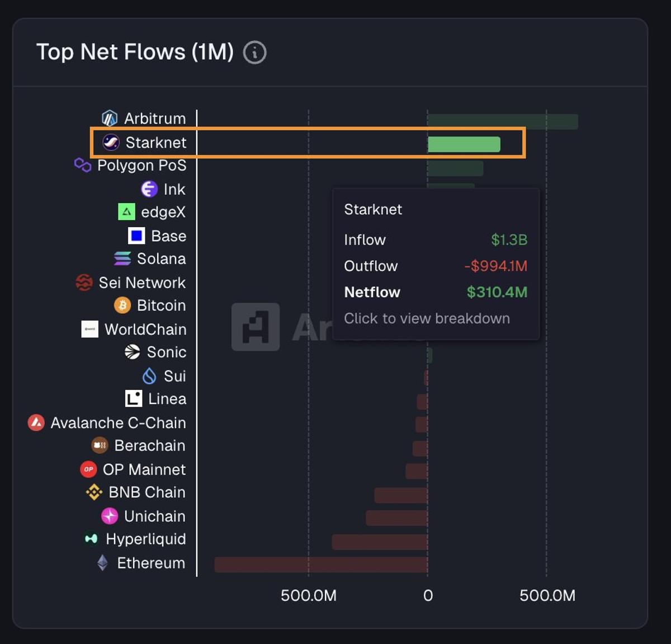Select the Arbitrum netflow bar

(x=500, y=119)
